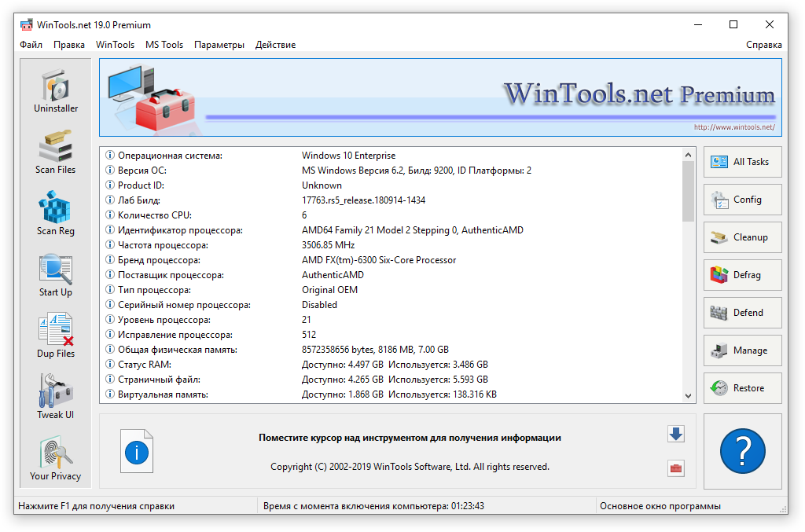Launch the Scan Files tool

56,152
